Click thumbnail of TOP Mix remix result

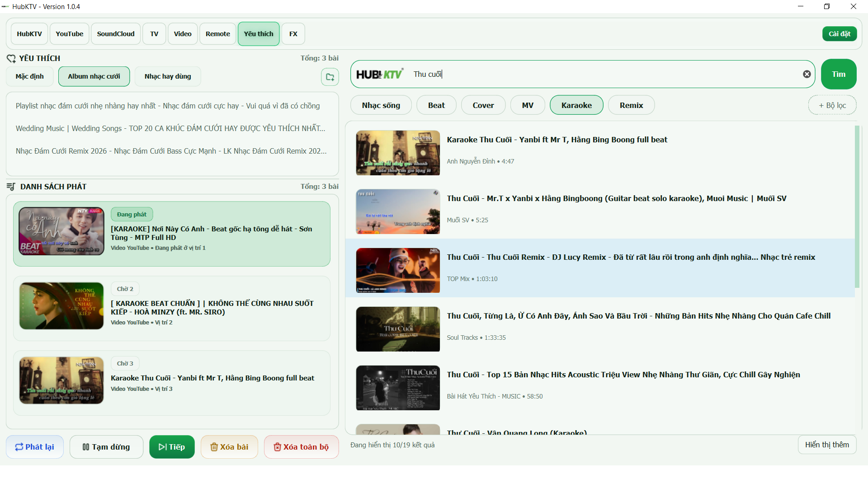coord(398,270)
